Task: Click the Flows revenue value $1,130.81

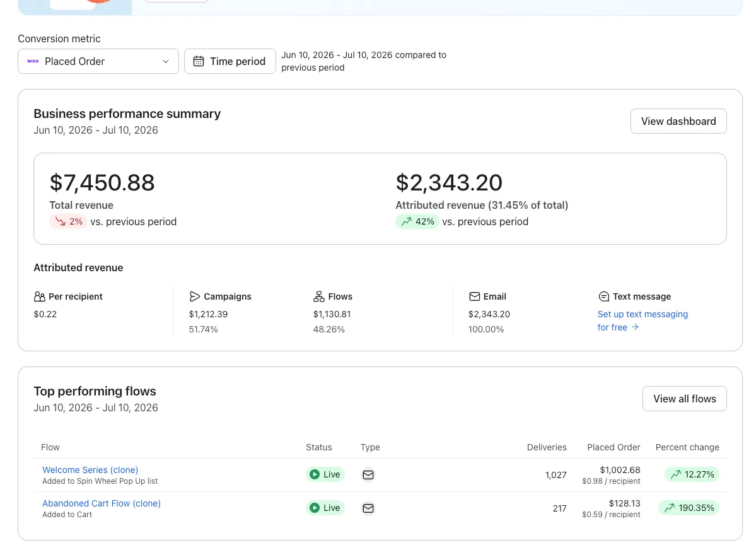Action: pyautogui.click(x=332, y=314)
